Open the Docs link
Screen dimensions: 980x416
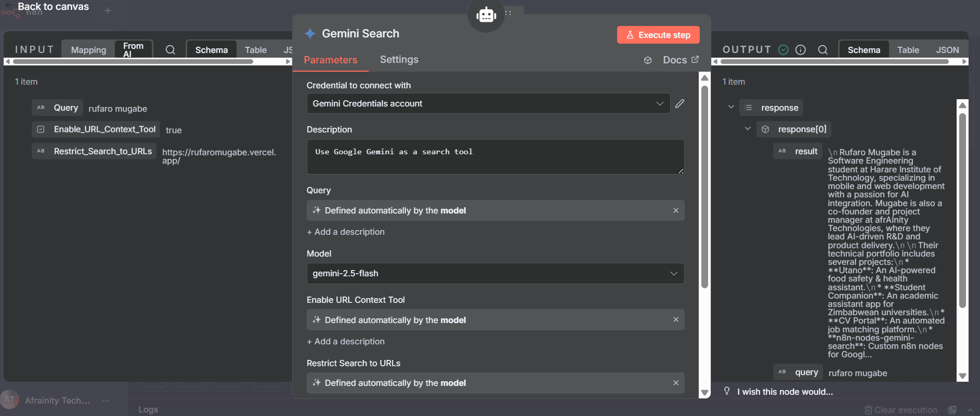(681, 60)
